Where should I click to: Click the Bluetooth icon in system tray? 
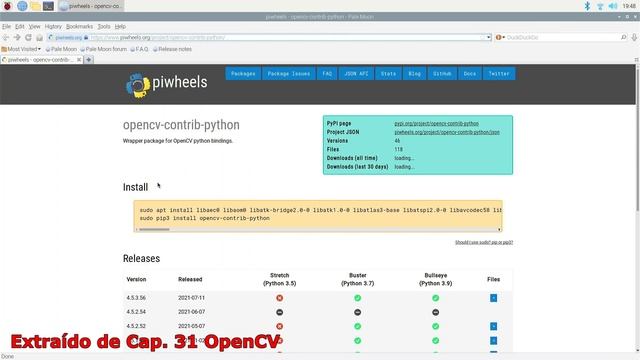point(587,6)
